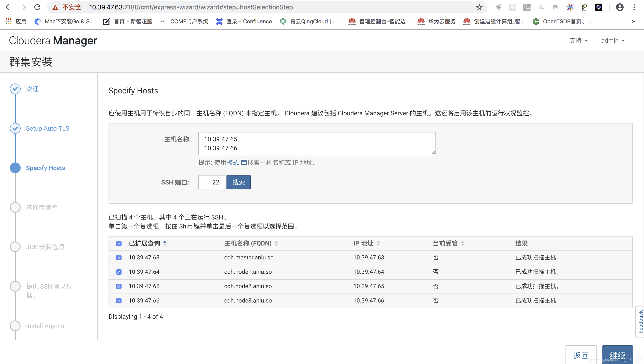Click into the 主机名称 textarea
This screenshot has height=364, width=644.
click(317, 144)
